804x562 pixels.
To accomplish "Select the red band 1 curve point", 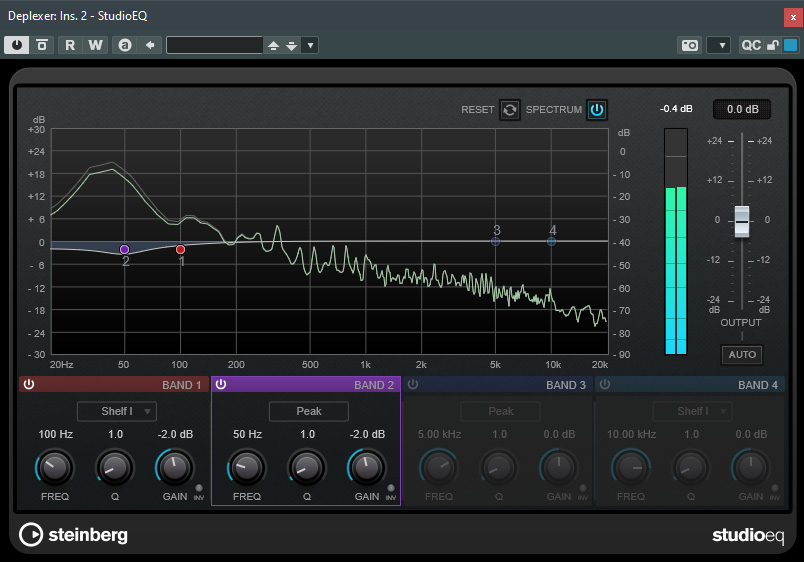I will pyautogui.click(x=180, y=249).
